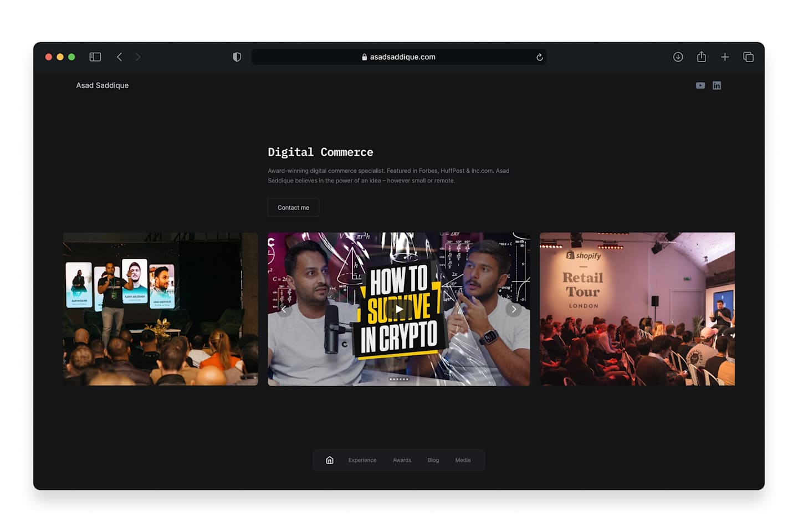Open the Experience tab in bottom nav
Image resolution: width=798 pixels, height=532 pixels.
pyautogui.click(x=362, y=460)
